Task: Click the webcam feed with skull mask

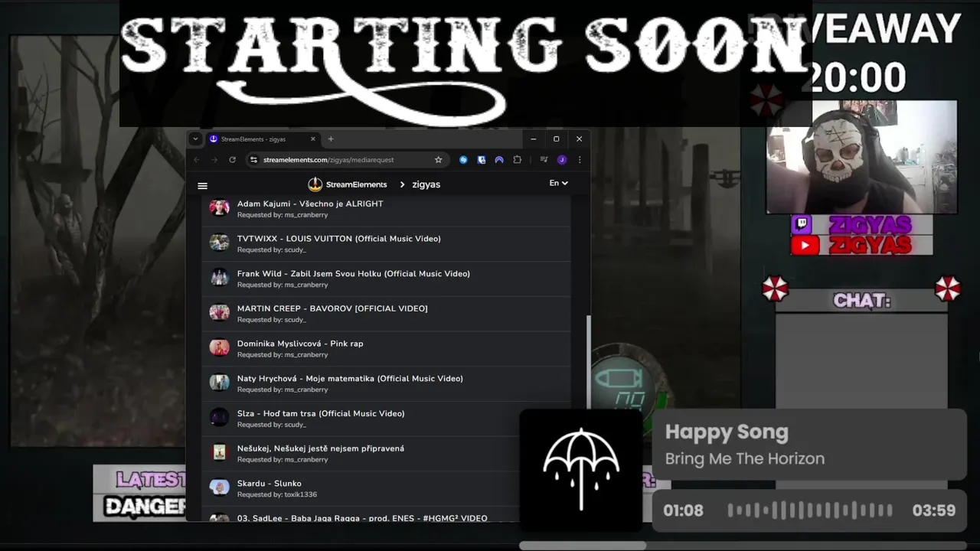Action: coord(861,157)
